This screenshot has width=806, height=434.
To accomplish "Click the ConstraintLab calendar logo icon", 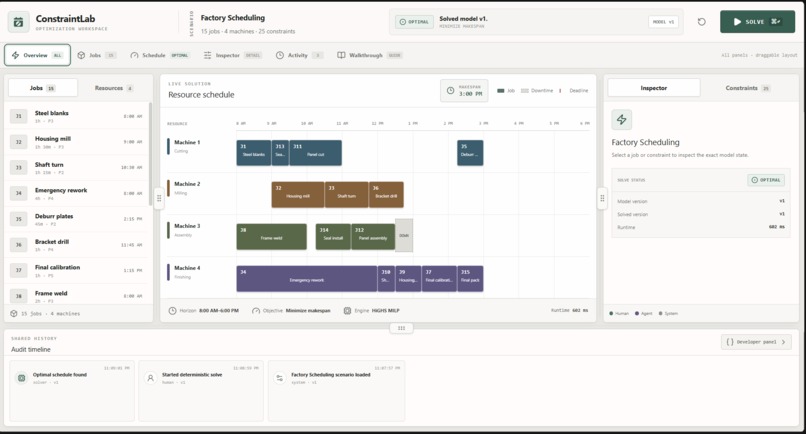I will click(x=19, y=22).
